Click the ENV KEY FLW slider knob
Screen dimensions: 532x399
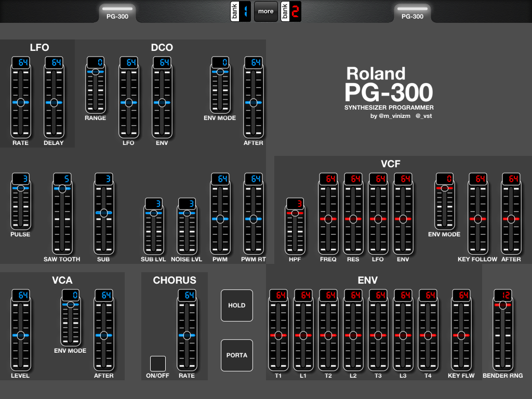461,335
